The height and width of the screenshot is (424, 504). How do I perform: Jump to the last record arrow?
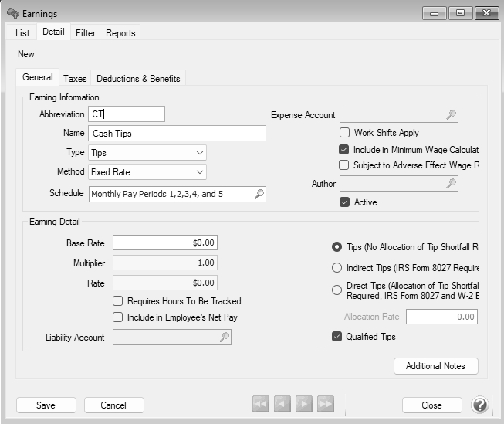coord(326,405)
